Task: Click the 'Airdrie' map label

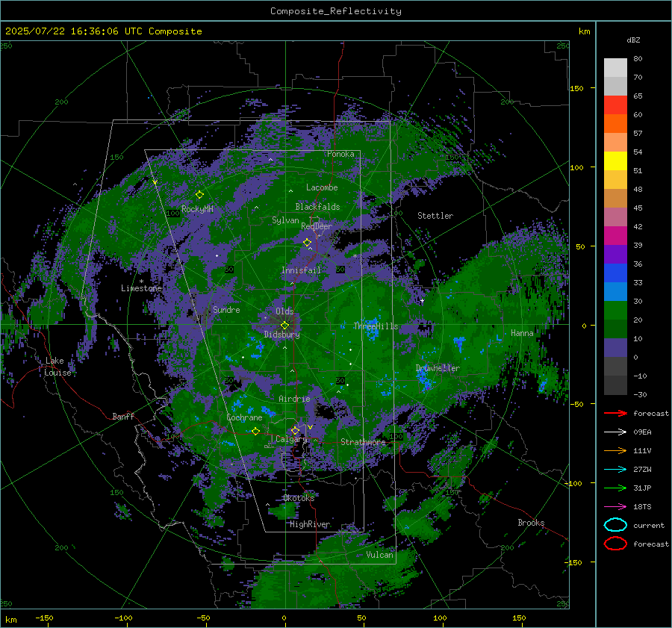Action: coord(294,399)
